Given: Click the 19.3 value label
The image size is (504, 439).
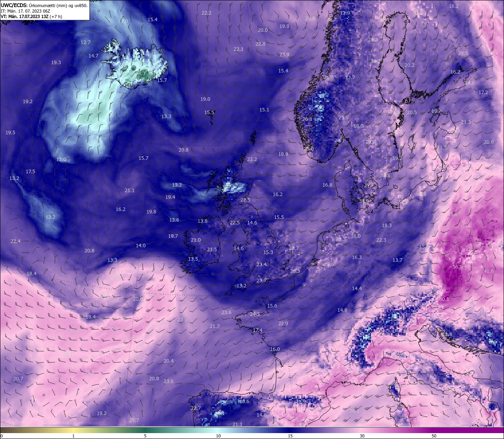Looking at the screenshot, I should [56, 63].
